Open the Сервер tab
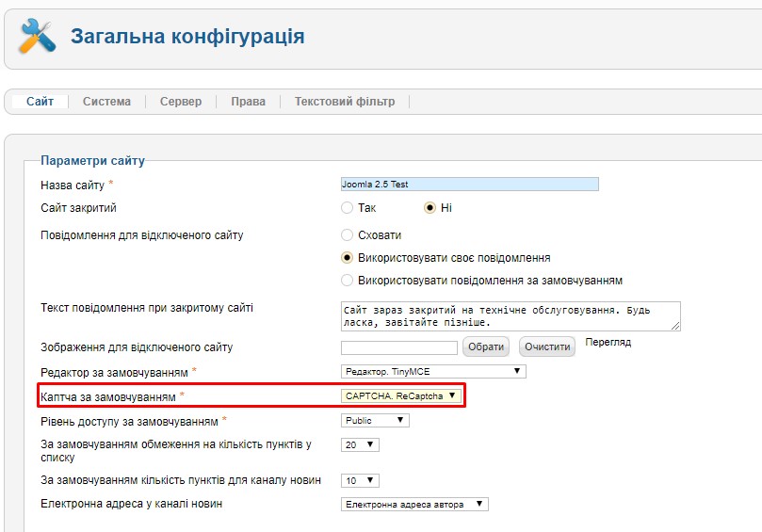 [181, 102]
